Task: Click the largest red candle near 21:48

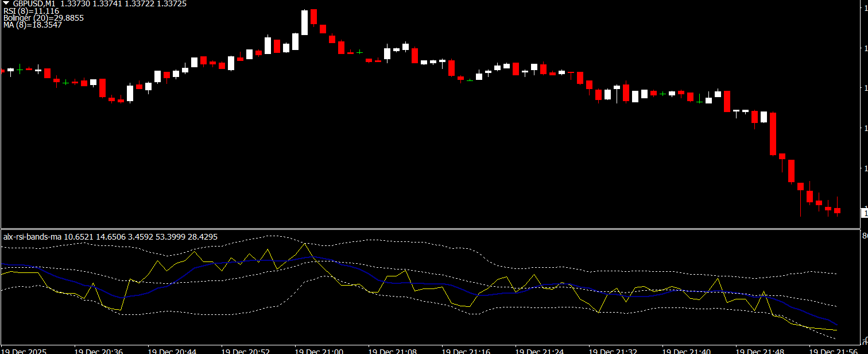Action: point(773,134)
